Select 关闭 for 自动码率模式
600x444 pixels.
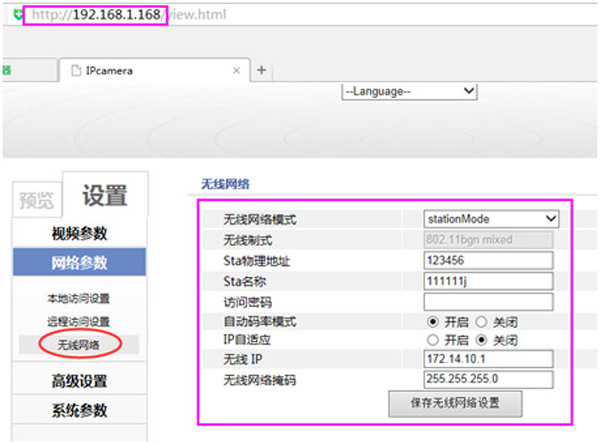tap(481, 322)
